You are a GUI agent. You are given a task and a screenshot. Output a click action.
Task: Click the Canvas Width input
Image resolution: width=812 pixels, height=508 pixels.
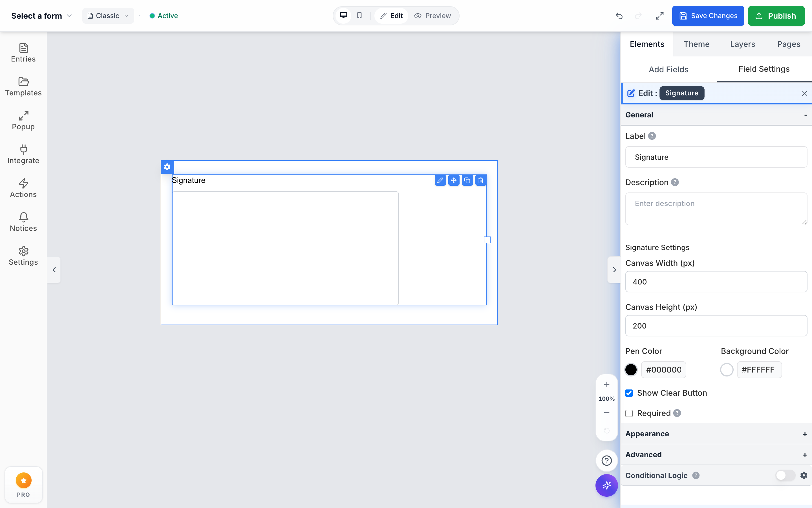click(716, 282)
